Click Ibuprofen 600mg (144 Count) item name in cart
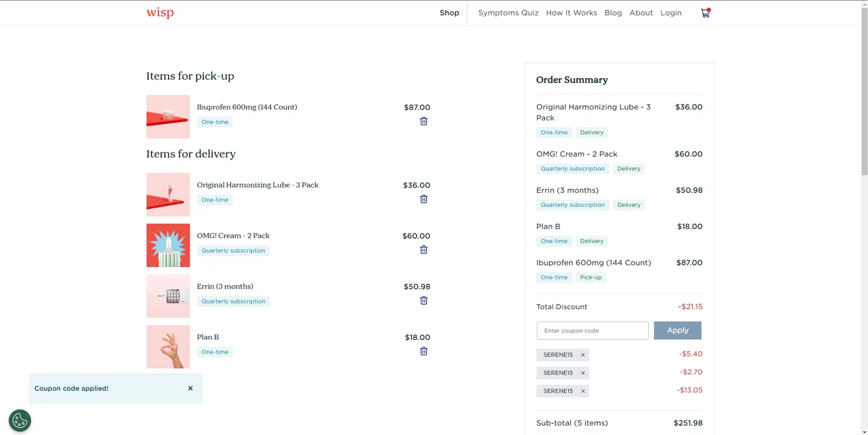The image size is (868, 435). pyautogui.click(x=247, y=107)
